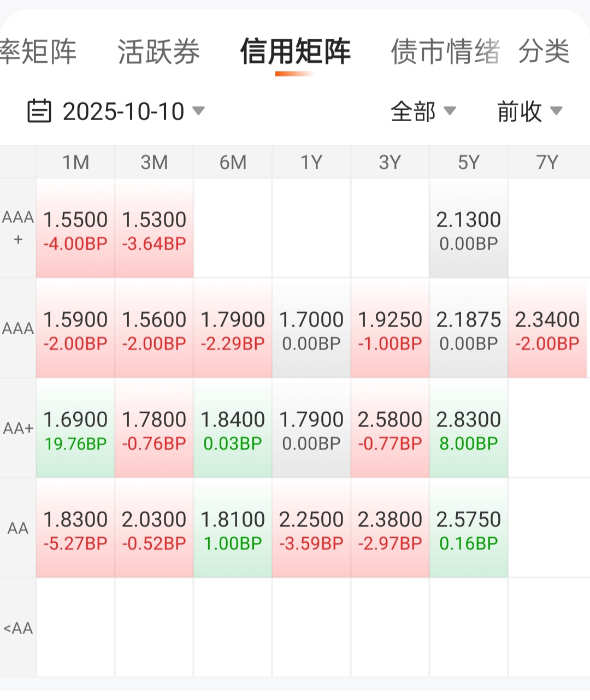Screen dimensions: 590x700
Task: Tap the AAA+ 1M cell showing 1.5500
Action: (75, 229)
